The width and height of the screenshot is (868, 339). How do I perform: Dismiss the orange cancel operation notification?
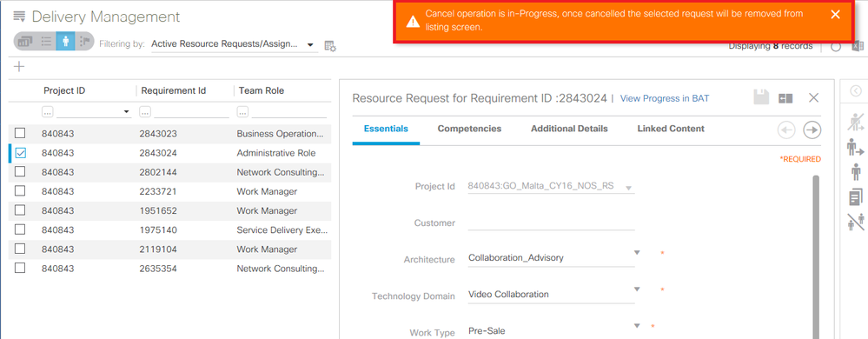(835, 15)
